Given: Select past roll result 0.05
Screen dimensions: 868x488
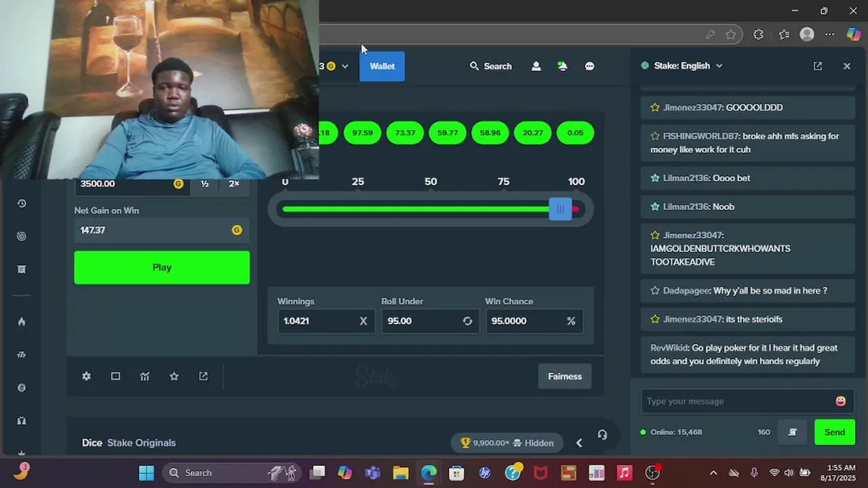Looking at the screenshot, I should pos(575,133).
